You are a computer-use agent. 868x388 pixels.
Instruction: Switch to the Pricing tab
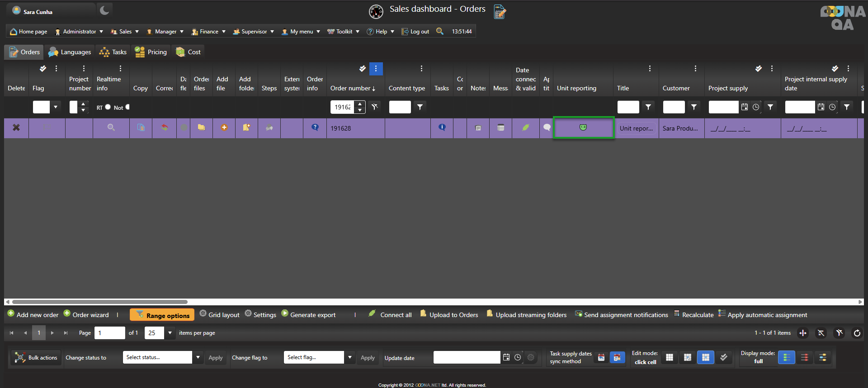pos(151,52)
